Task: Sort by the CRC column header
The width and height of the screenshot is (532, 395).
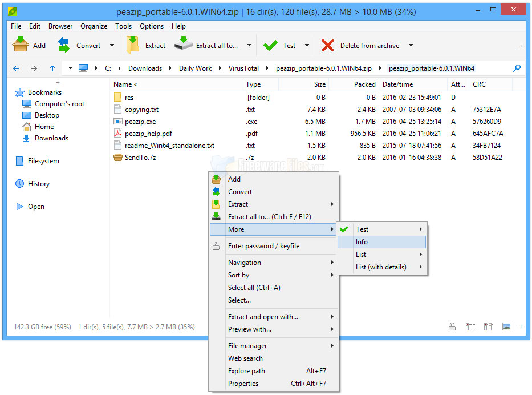Action: tap(490, 84)
